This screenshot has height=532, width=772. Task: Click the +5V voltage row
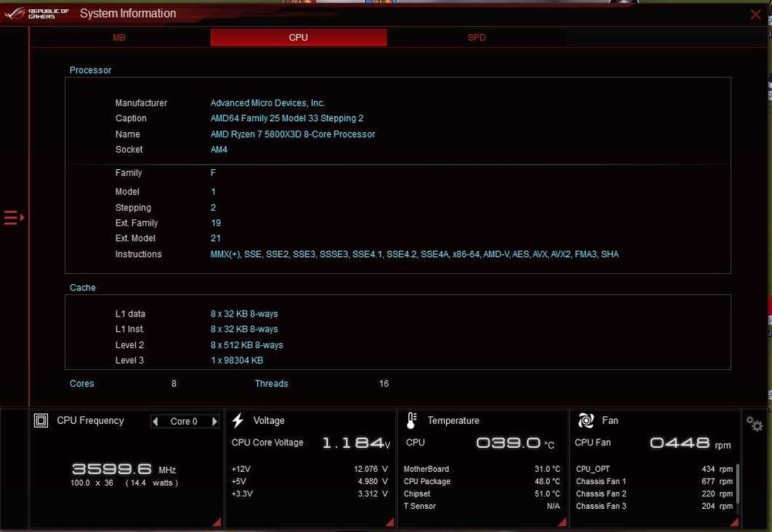(x=310, y=481)
